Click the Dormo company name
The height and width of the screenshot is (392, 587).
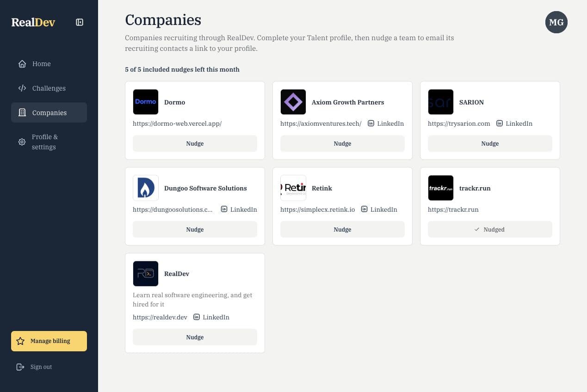pyautogui.click(x=175, y=102)
